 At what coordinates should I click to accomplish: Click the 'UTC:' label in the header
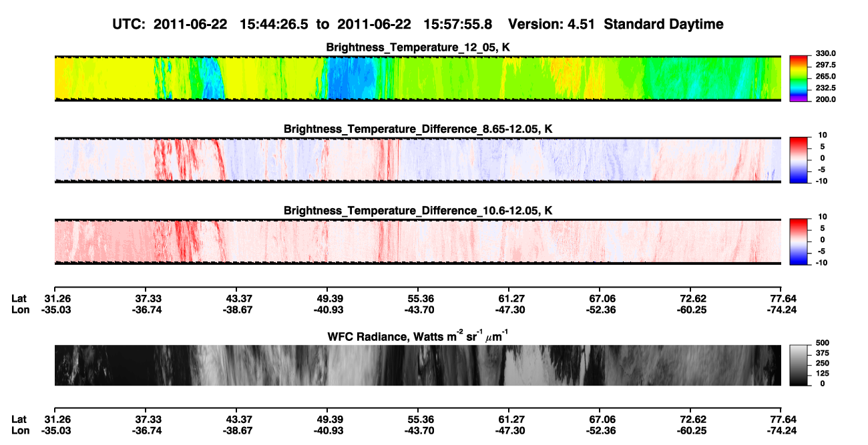click(x=130, y=25)
